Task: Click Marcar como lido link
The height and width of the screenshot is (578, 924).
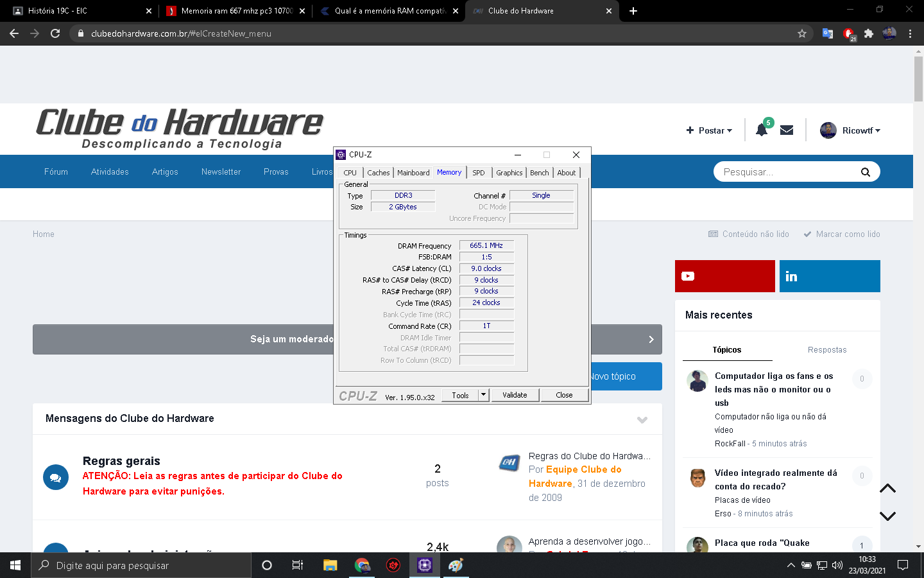Action: click(x=842, y=234)
